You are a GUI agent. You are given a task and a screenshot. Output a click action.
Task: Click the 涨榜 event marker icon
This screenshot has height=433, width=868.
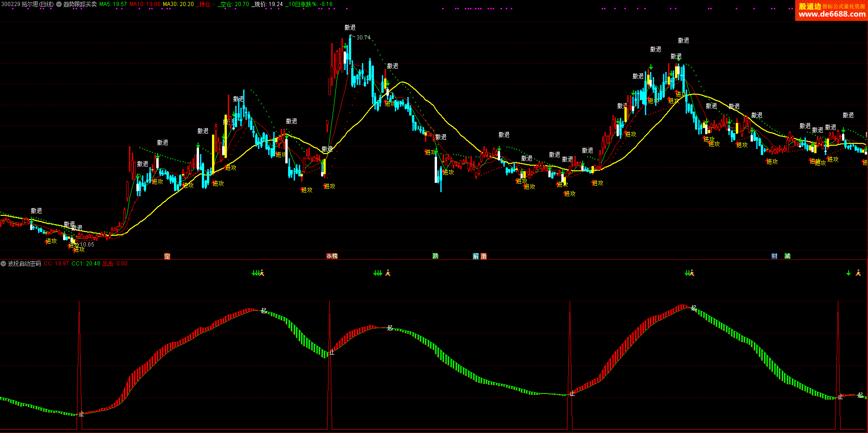tap(332, 256)
